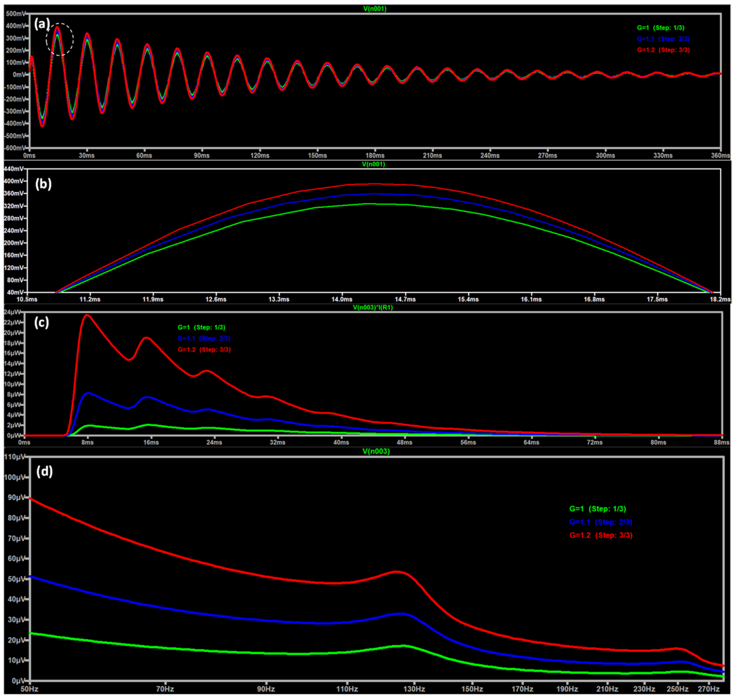
Task: Click the V(n001) trace label above panel (a)
Action: pos(375,9)
